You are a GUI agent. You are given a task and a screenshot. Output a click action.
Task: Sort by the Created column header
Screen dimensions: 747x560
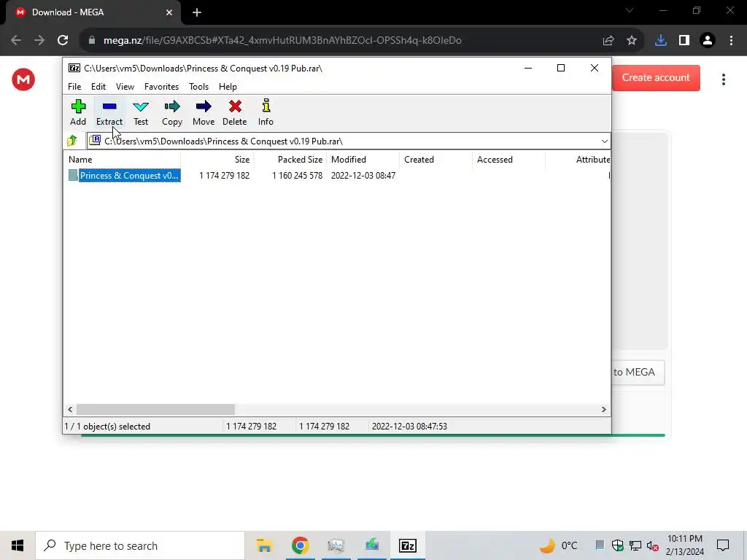click(436, 160)
